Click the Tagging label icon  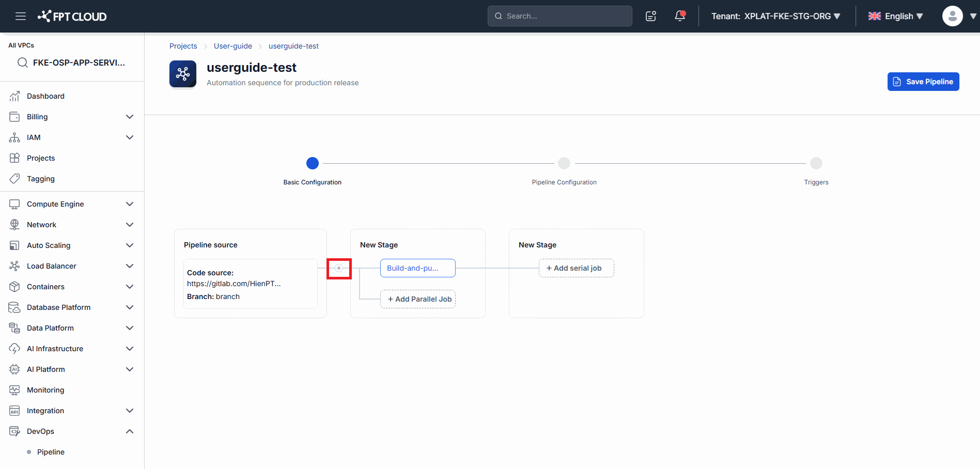14,179
